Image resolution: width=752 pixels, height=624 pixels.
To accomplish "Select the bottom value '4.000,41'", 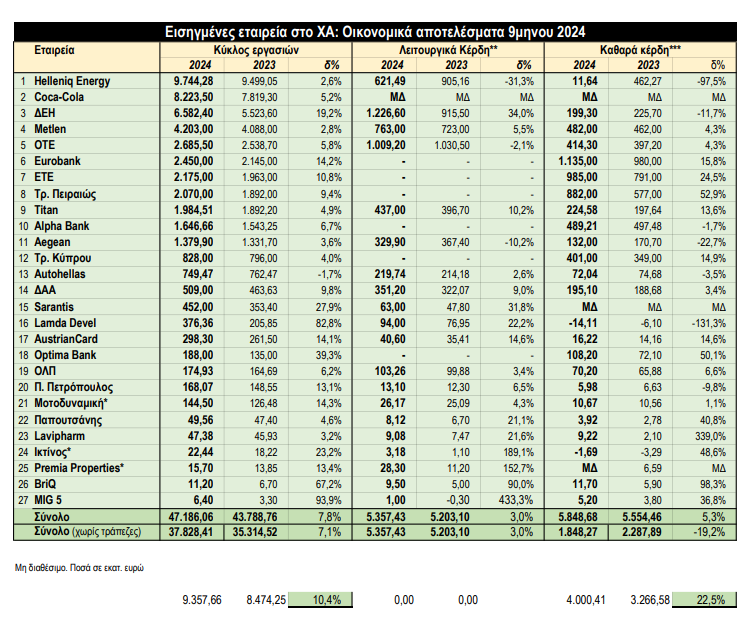I will pyautogui.click(x=586, y=600).
